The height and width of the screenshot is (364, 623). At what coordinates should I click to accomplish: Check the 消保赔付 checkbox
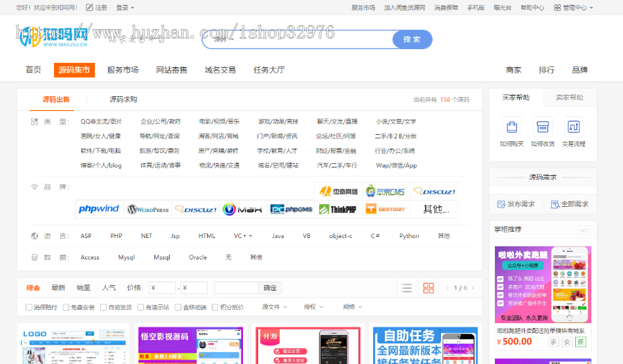pyautogui.click(x=28, y=307)
